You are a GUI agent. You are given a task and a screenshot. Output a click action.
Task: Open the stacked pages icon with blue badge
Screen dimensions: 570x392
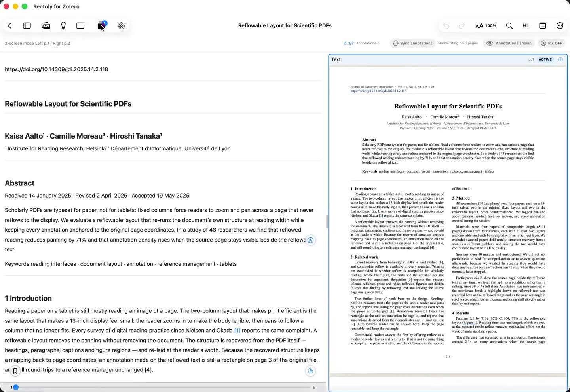(x=102, y=25)
